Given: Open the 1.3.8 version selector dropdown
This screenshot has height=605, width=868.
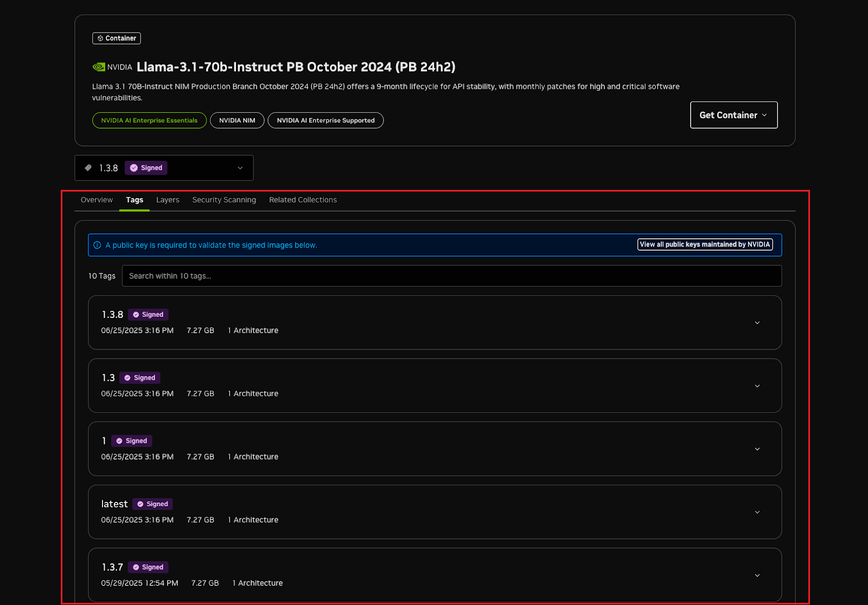Looking at the screenshot, I should tap(164, 168).
